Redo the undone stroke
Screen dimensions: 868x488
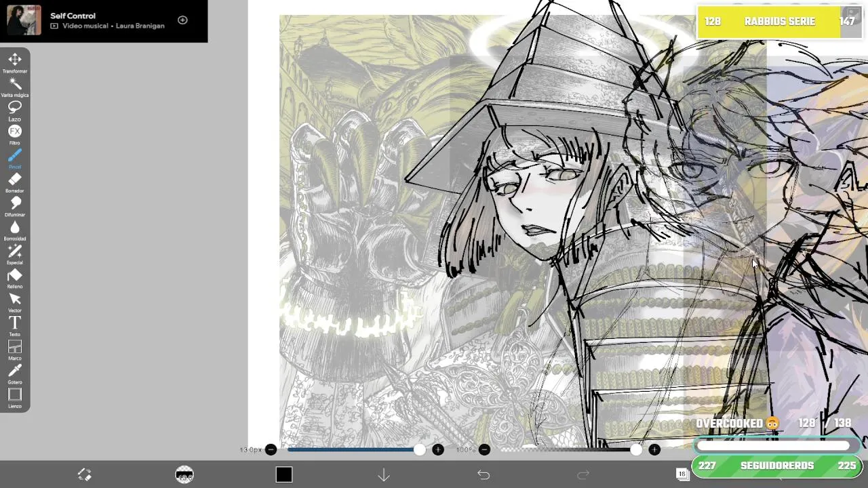point(583,474)
